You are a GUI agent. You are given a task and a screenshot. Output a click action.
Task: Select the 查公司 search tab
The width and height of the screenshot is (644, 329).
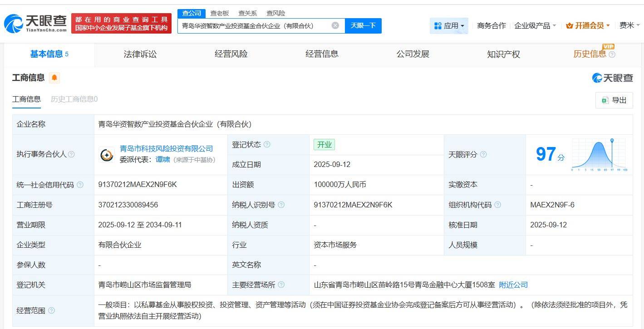pyautogui.click(x=191, y=13)
